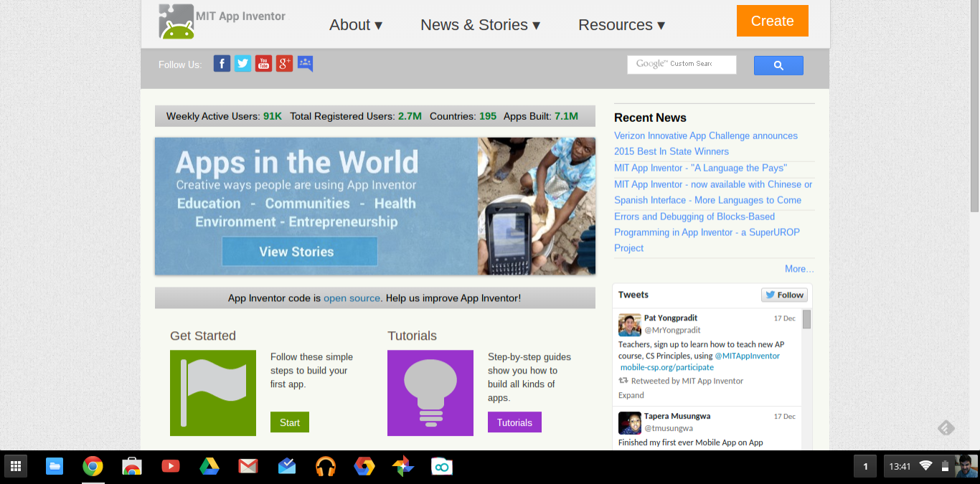The height and width of the screenshot is (484, 980).
Task: Open the Files app in the shelf
Action: click(x=55, y=467)
